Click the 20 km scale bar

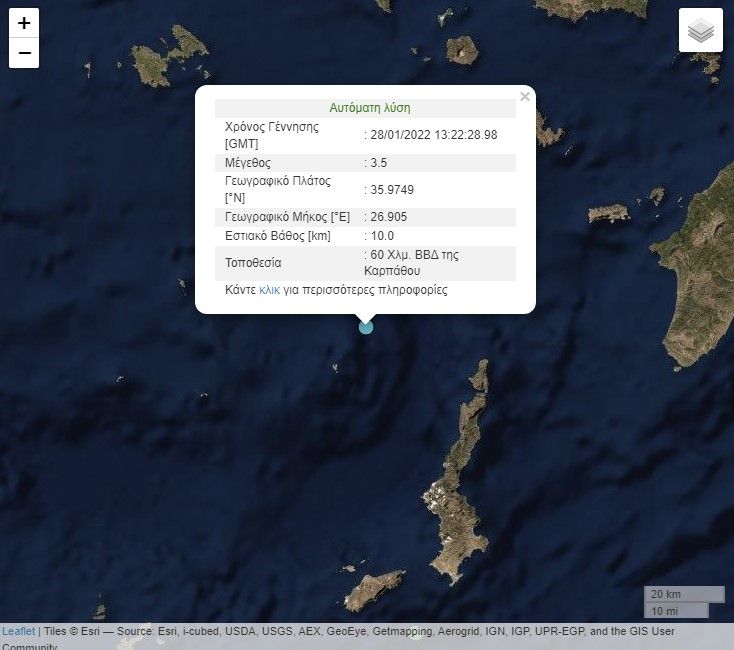tap(684, 594)
